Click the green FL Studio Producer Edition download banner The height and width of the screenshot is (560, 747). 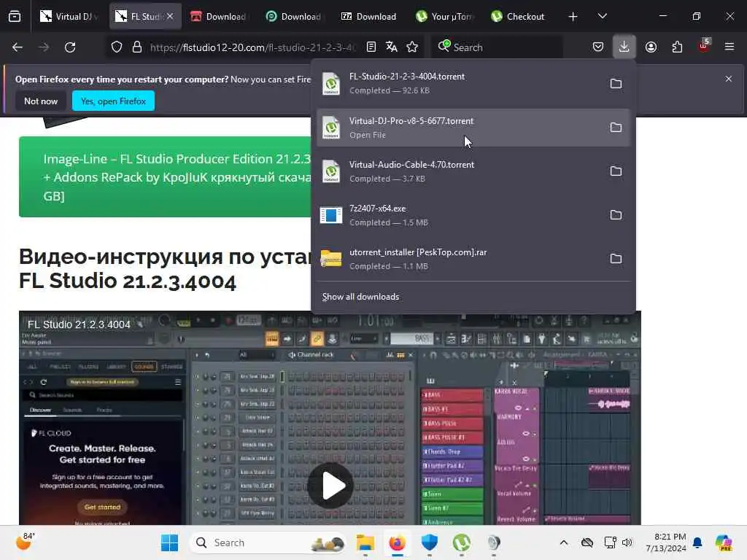coord(165,176)
